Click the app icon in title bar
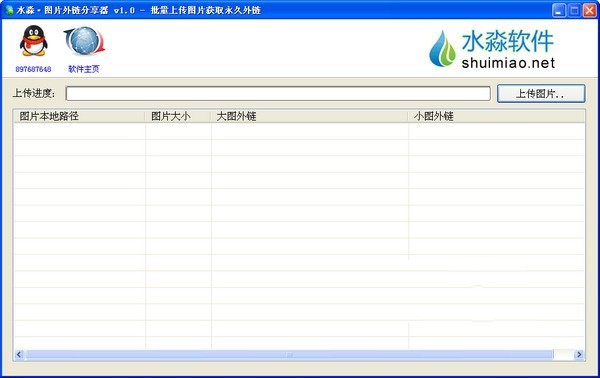Viewport: 600px width, 378px height. click(9, 10)
